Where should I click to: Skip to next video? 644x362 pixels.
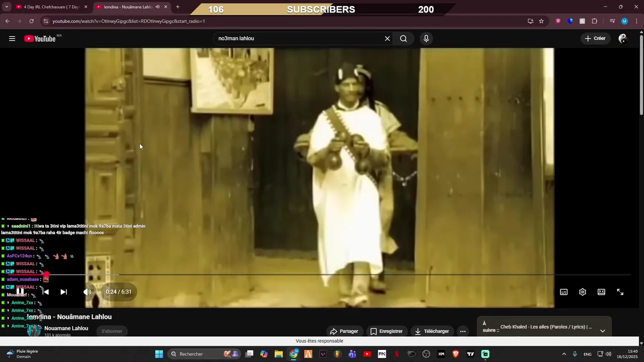(63, 292)
